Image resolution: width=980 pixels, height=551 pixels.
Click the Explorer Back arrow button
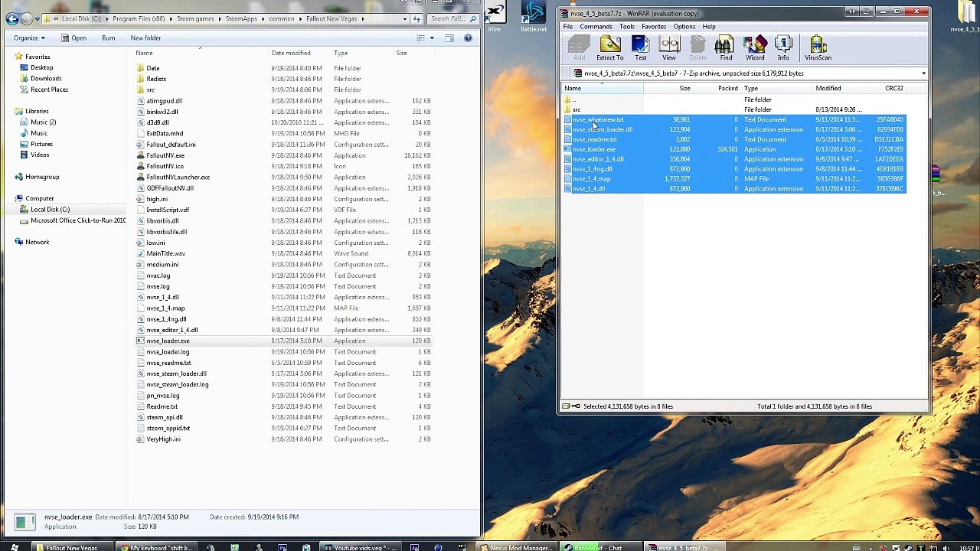(12, 18)
